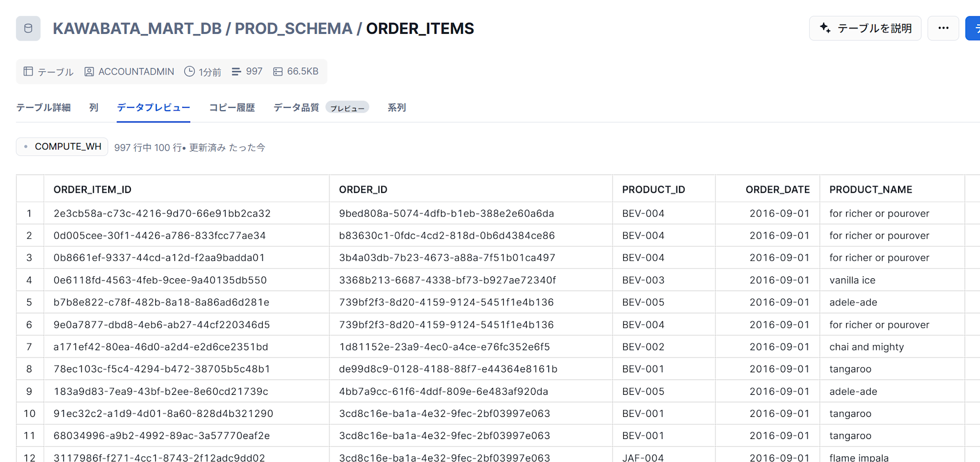Open the three-dot more options menu
Image resolution: width=980 pixels, height=462 pixels.
click(x=943, y=28)
